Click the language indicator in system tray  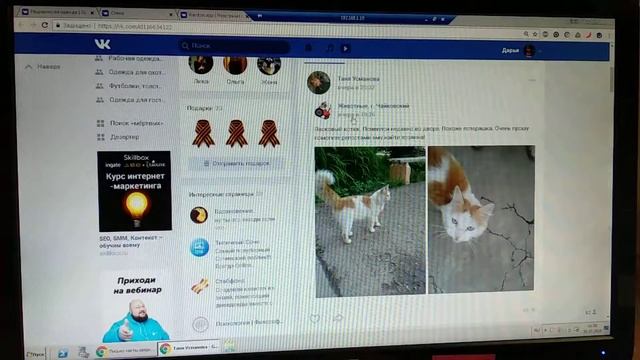click(537, 330)
